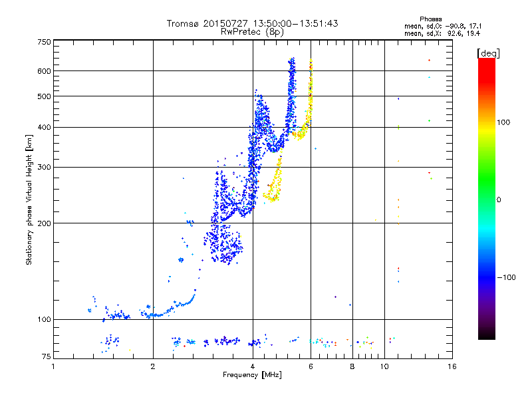Image resolution: width=532 pixels, height=399 pixels.
Task: Click the 'Phases' label at top right
Action: 430,19
